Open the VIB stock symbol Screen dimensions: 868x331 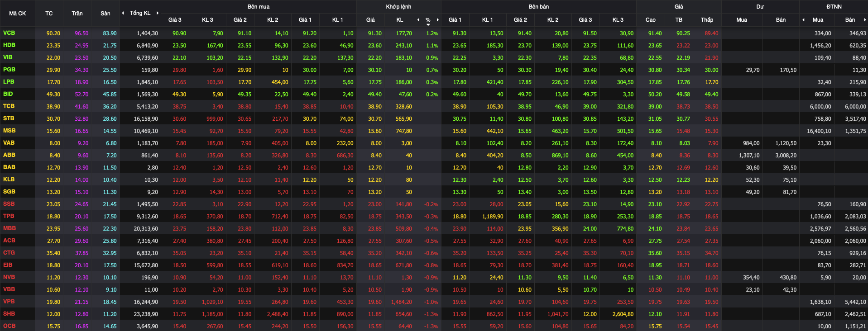[8, 57]
